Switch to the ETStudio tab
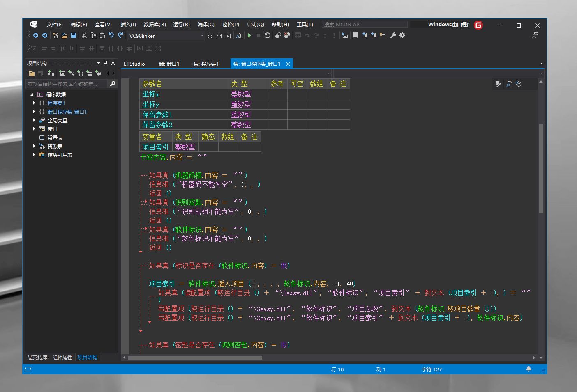Screen dimensions: 577x392 click(x=134, y=64)
